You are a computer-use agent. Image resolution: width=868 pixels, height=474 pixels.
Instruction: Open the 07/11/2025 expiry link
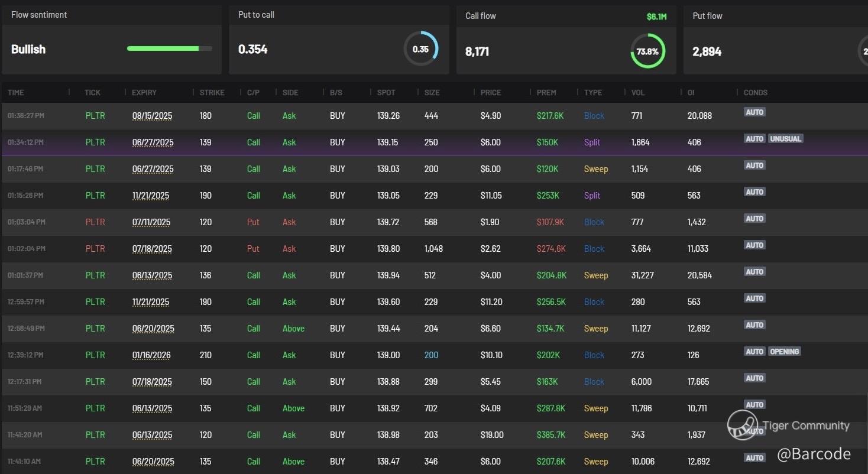click(x=151, y=222)
